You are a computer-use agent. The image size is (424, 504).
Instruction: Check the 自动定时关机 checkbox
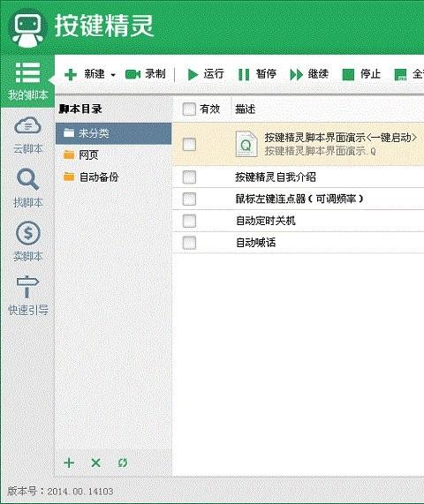189,221
